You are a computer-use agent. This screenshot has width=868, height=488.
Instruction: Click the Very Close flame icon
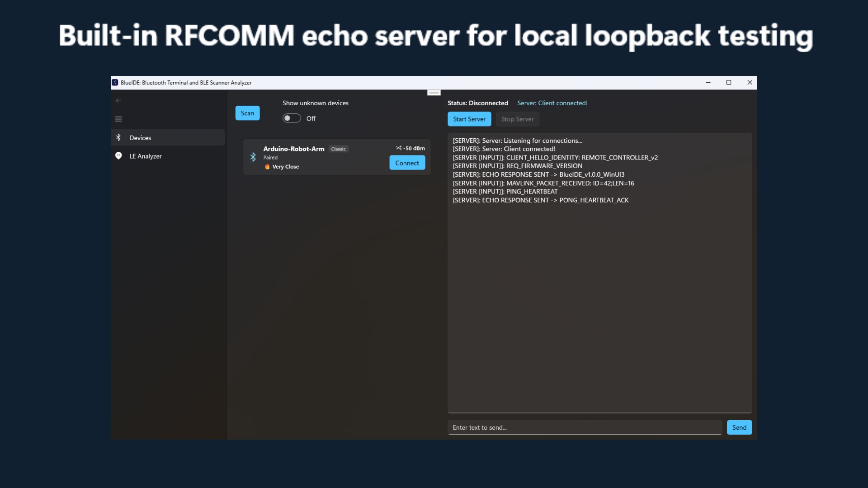[267, 167]
